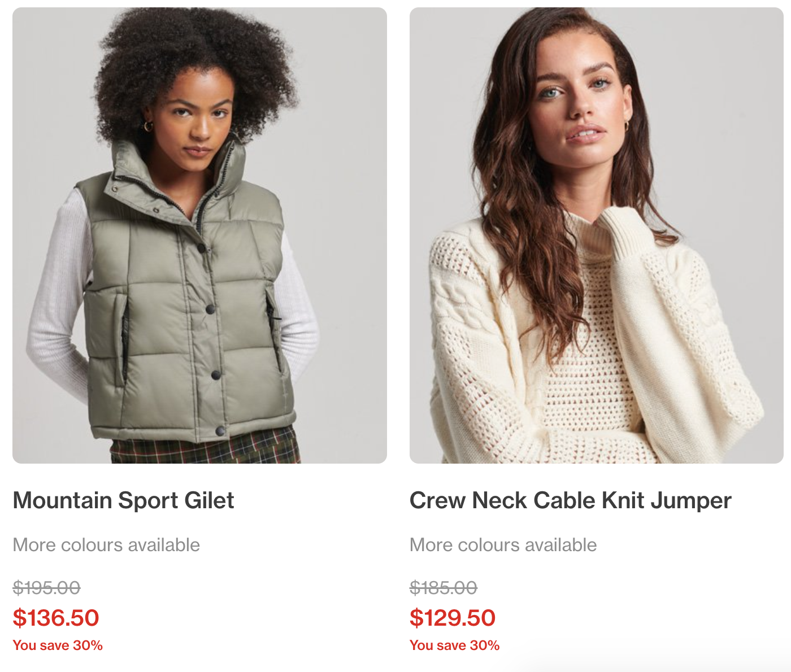Click the You save 30% label under the Jumper
This screenshot has width=791, height=672.
tap(454, 645)
